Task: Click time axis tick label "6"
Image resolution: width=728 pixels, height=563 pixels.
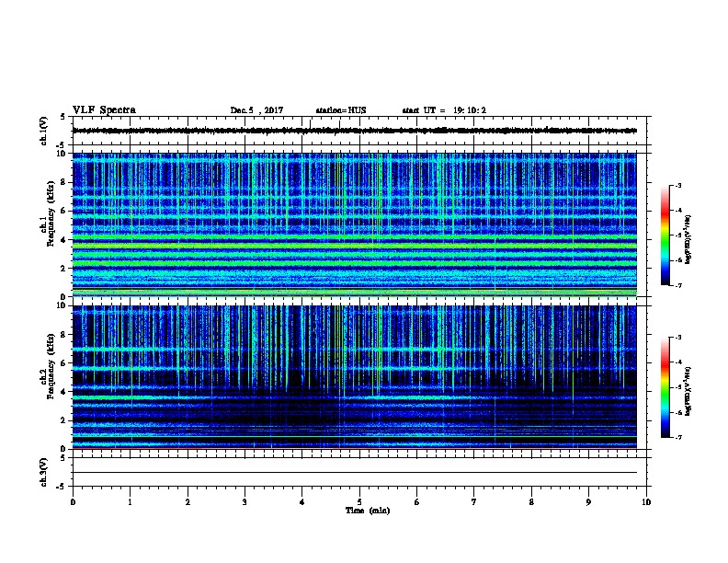Action: [417, 502]
